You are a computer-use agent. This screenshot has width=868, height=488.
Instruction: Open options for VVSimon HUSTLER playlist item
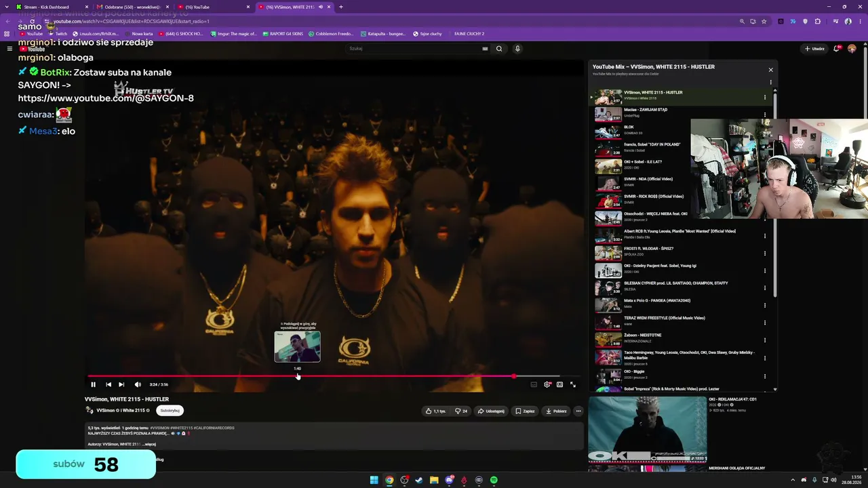click(x=765, y=97)
